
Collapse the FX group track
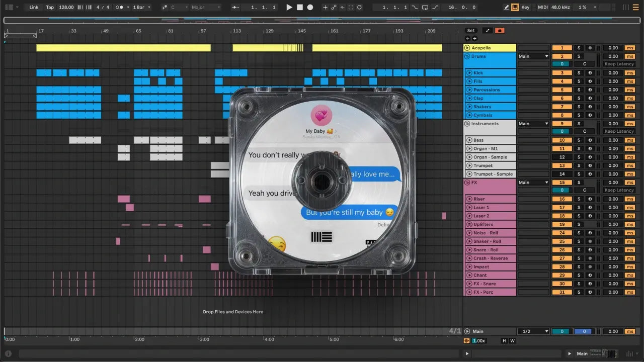pos(468,183)
